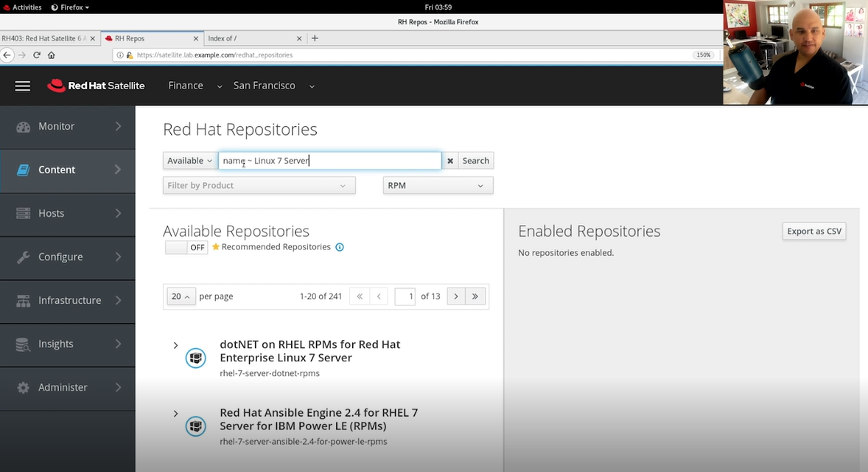
Task: Click the Content book icon
Action: coord(24,170)
